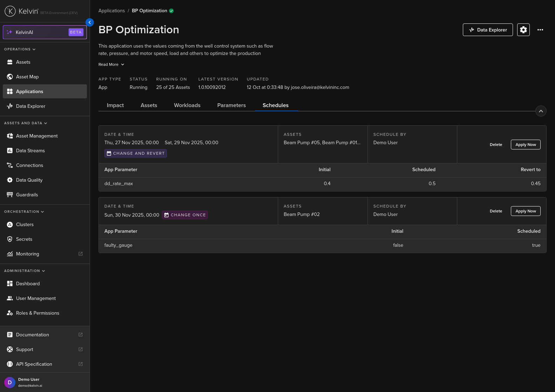Click the Asset Map globe icon
555x392 pixels.
10,77
